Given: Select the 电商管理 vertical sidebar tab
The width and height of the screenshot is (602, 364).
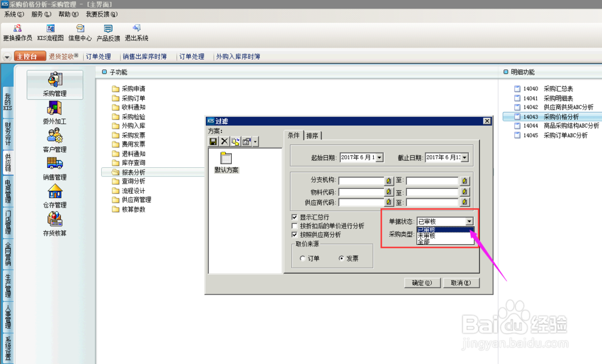Looking at the screenshot, I should (x=8, y=190).
